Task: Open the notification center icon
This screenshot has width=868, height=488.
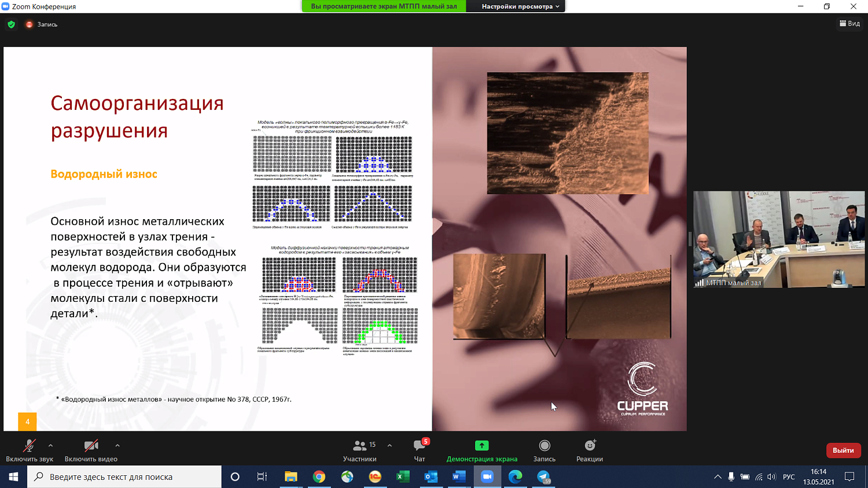Action: point(849,476)
